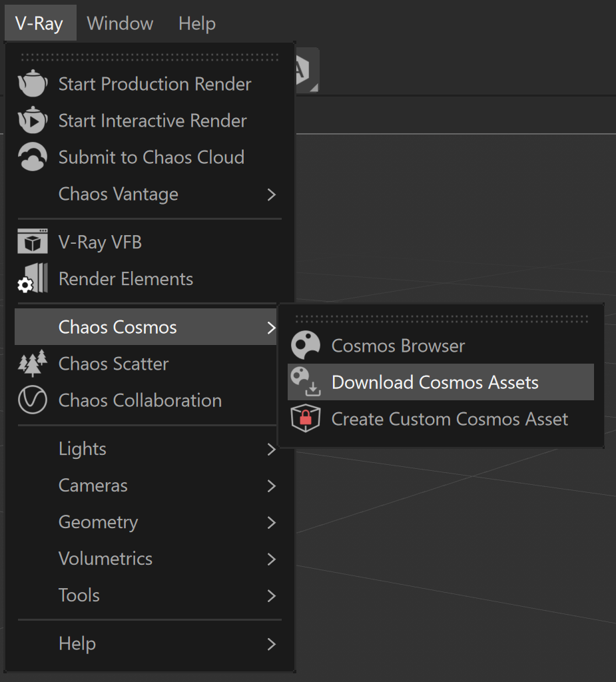This screenshot has width=616, height=682.
Task: Choose Start Interactive Render
Action: (x=149, y=120)
